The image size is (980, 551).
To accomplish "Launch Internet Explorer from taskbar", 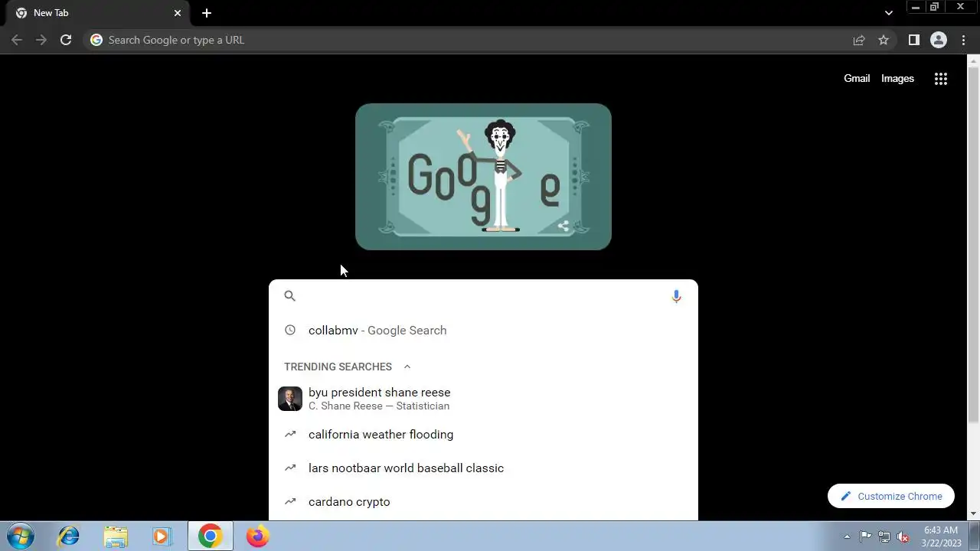I will tap(69, 536).
